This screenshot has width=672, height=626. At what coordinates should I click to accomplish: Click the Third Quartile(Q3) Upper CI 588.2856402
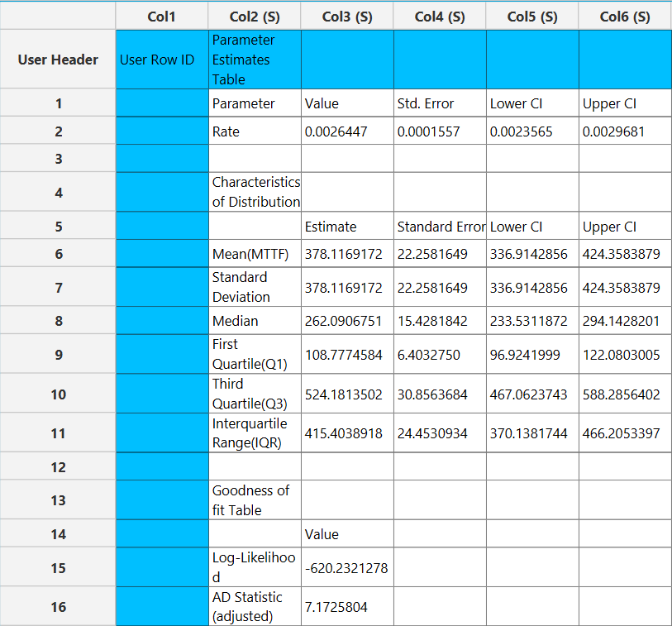625,394
